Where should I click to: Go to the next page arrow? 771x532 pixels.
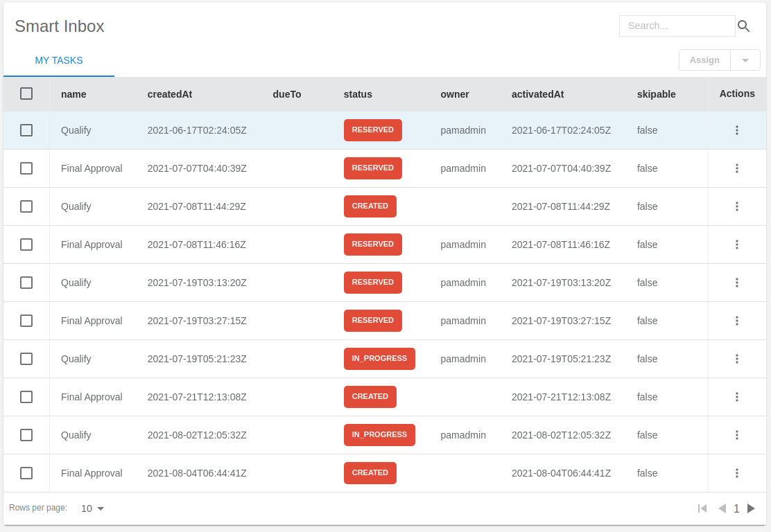pyautogui.click(x=751, y=508)
